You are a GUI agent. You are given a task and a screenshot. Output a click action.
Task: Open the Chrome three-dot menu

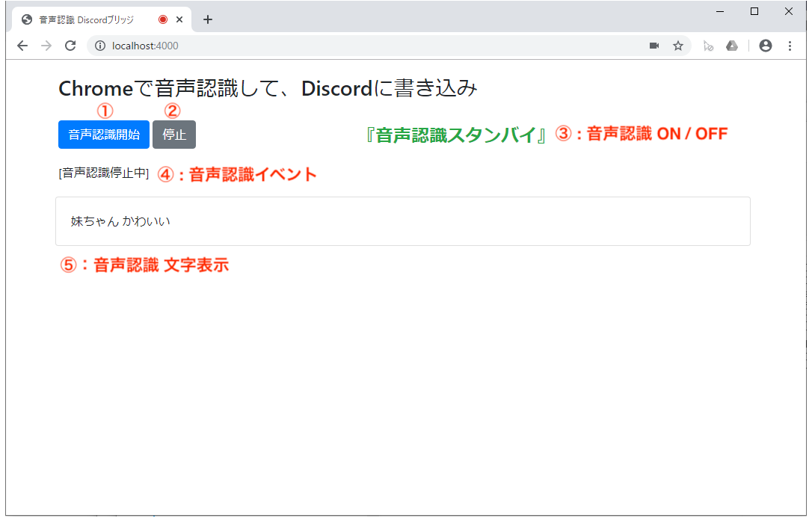[790, 46]
